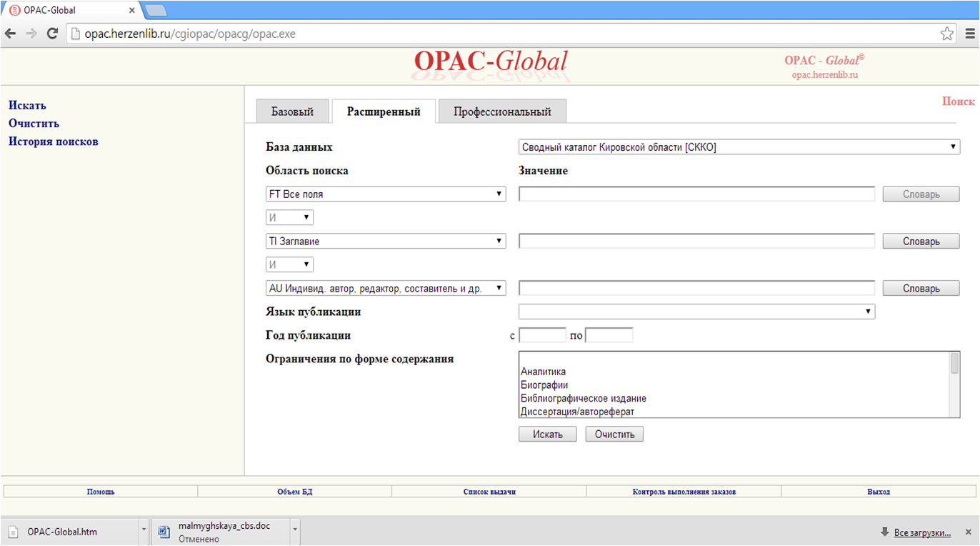Viewport: 980px width, 546px height.
Task: Switch to the Профессиональный search tab
Action: [x=502, y=112]
